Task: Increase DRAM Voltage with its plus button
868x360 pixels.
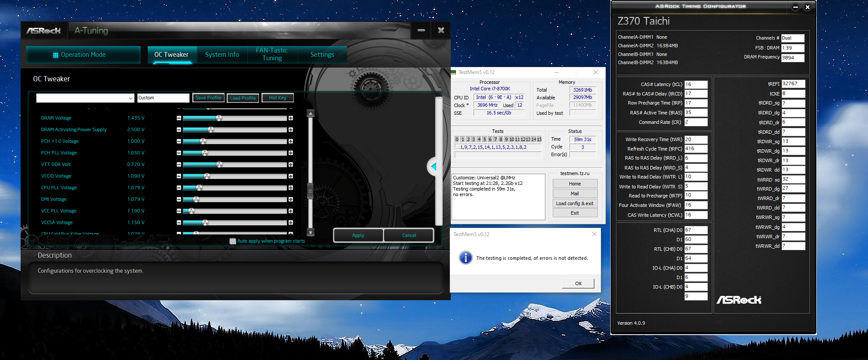Action: click(291, 118)
